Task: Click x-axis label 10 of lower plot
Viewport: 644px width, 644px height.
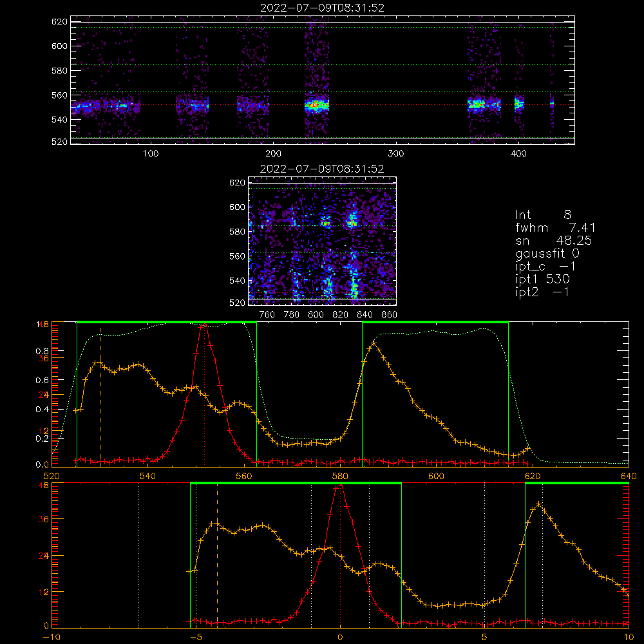Action: (629, 638)
